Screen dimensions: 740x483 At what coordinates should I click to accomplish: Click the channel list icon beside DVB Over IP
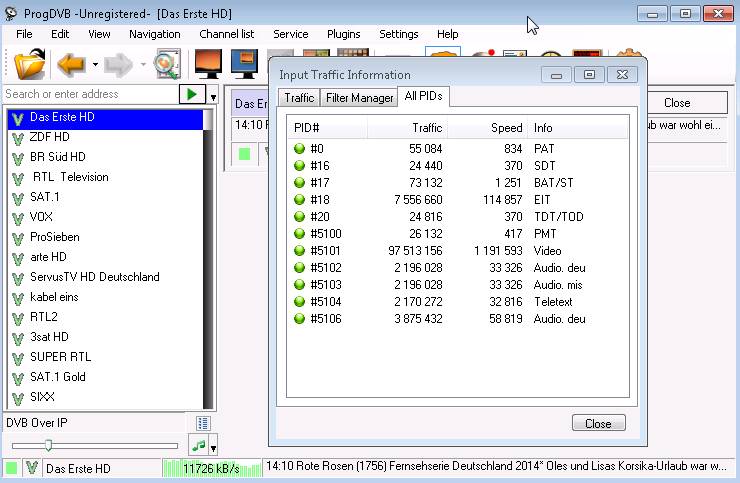[204, 423]
